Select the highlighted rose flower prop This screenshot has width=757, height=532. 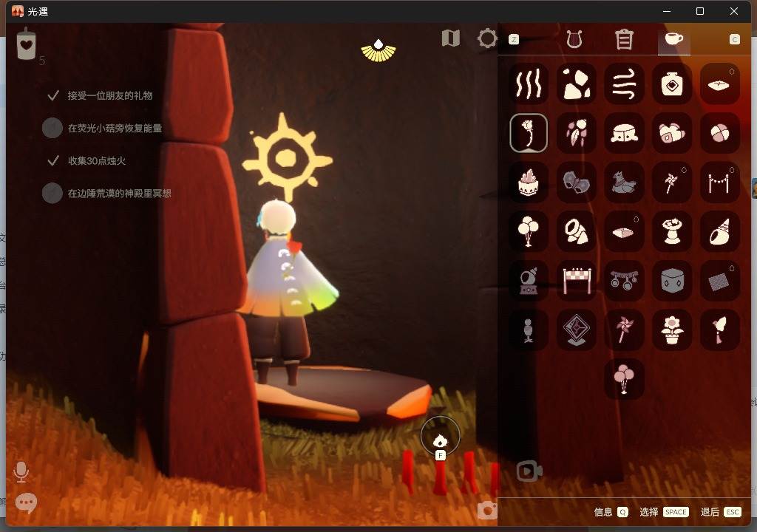pyautogui.click(x=528, y=133)
